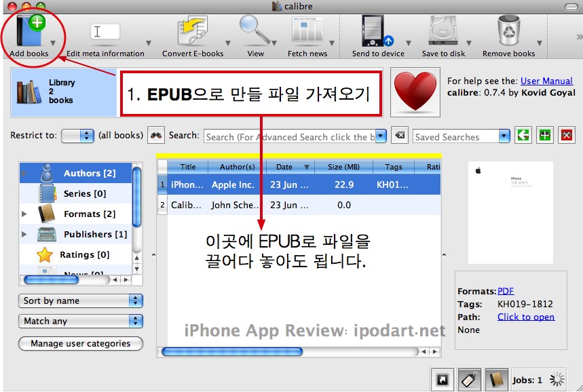Viewport: 583px width, 392px height.
Task: Expand the Formats [2] category
Action: pos(24,214)
